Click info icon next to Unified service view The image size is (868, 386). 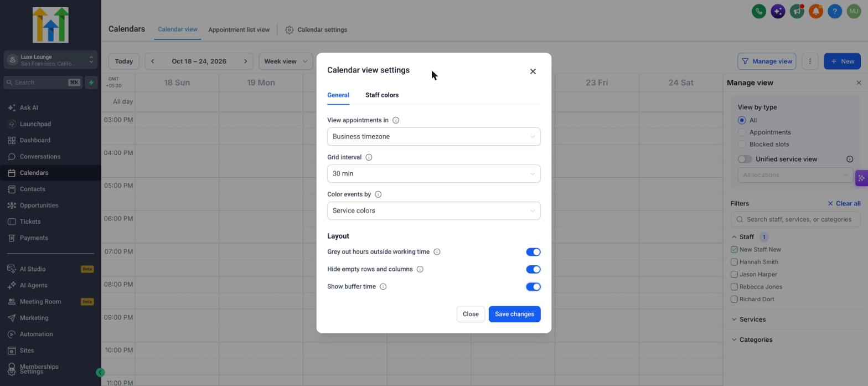tap(850, 159)
